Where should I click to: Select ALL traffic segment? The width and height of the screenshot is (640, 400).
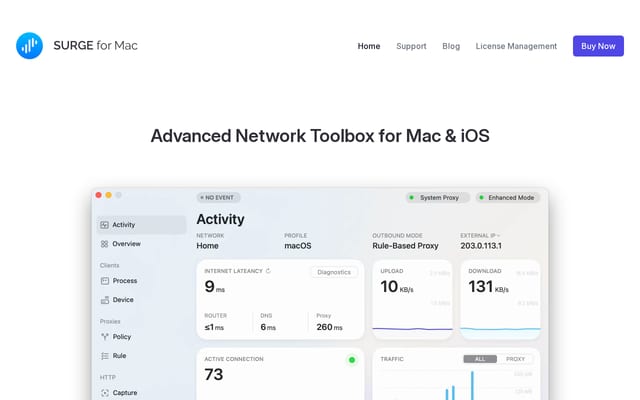[480, 359]
